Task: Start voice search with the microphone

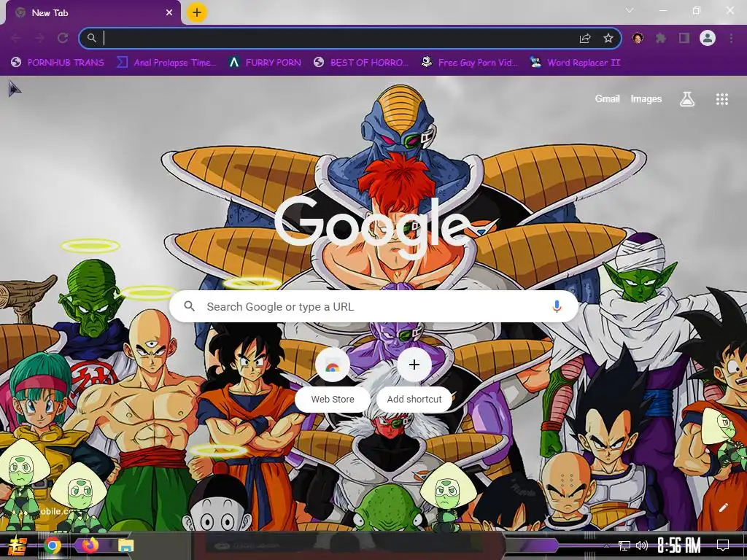Action: click(x=557, y=306)
